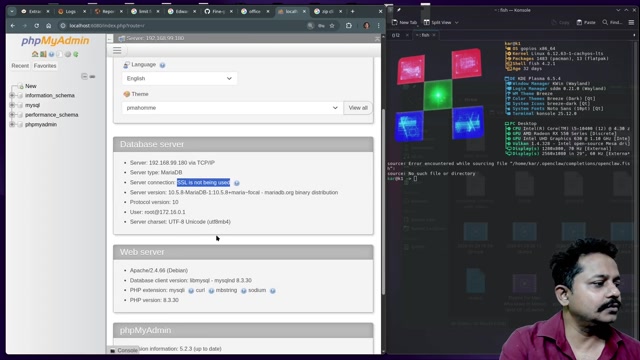Click page settings icon right of server bar

[377, 38]
